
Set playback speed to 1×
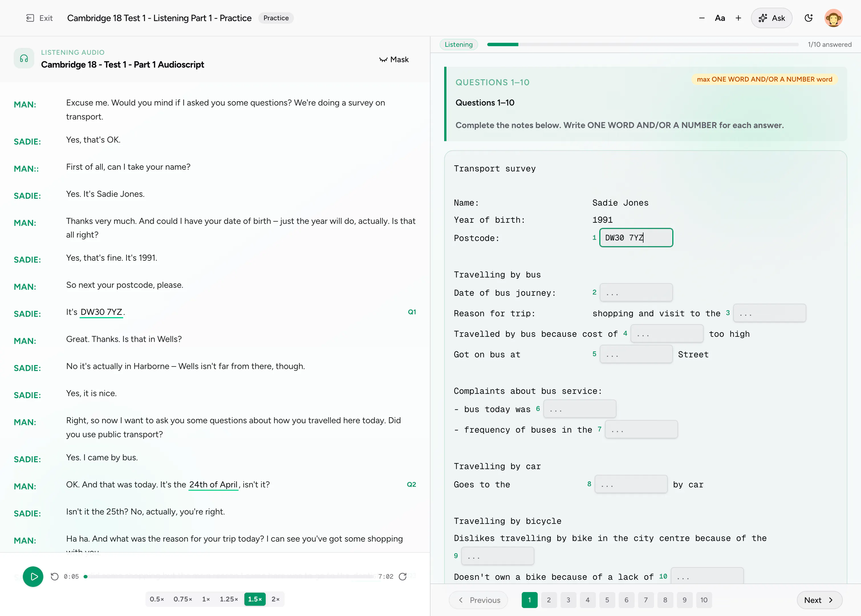[206, 599]
